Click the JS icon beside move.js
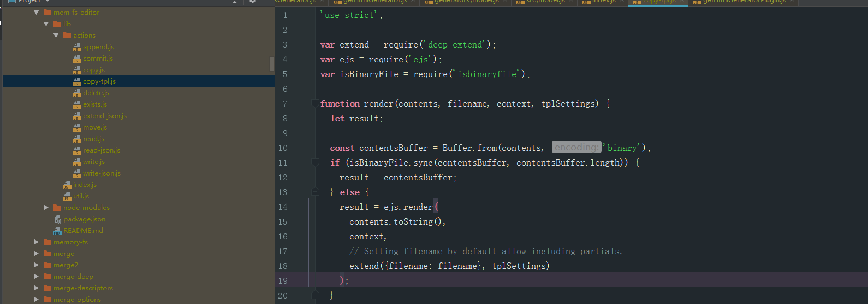The width and height of the screenshot is (868, 304). coord(77,128)
